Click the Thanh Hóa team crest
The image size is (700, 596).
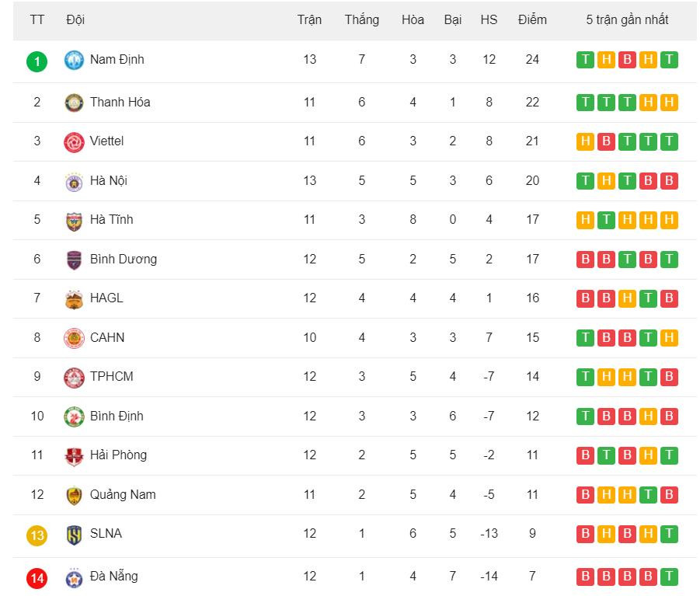(x=74, y=103)
